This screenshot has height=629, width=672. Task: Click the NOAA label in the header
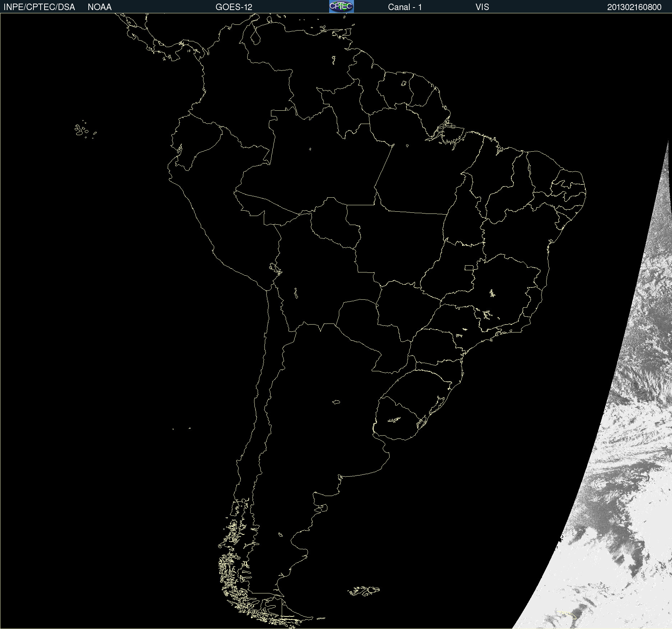(100, 7)
